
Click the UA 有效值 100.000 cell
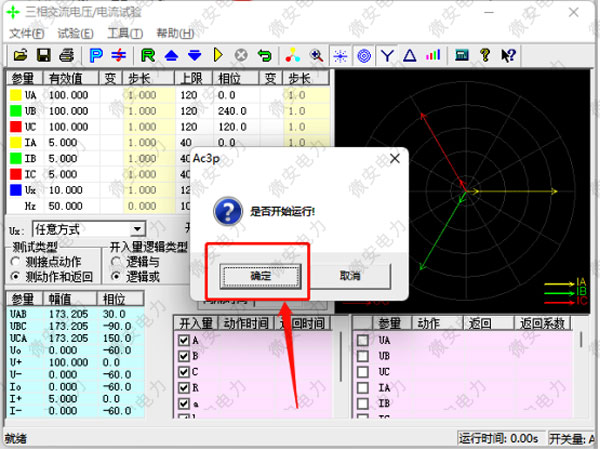pos(69,95)
